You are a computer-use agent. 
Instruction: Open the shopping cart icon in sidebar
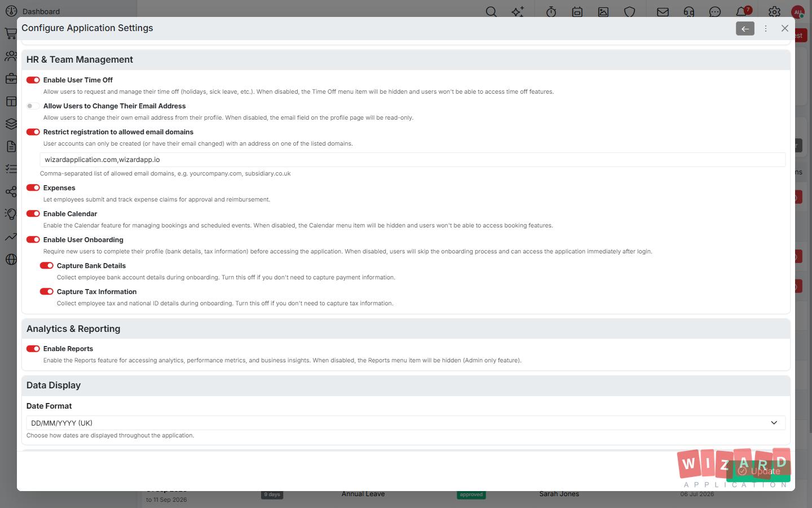(11, 34)
